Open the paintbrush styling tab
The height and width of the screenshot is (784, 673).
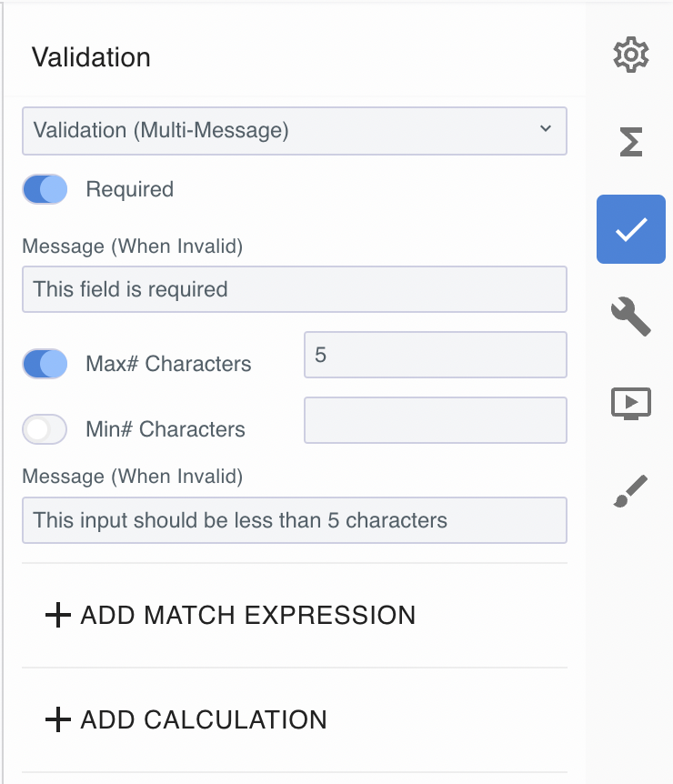[631, 490]
